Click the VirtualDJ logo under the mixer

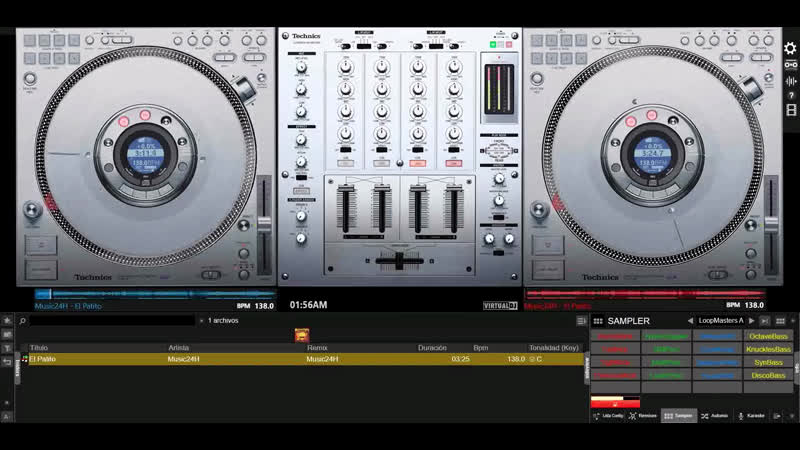pos(501,306)
